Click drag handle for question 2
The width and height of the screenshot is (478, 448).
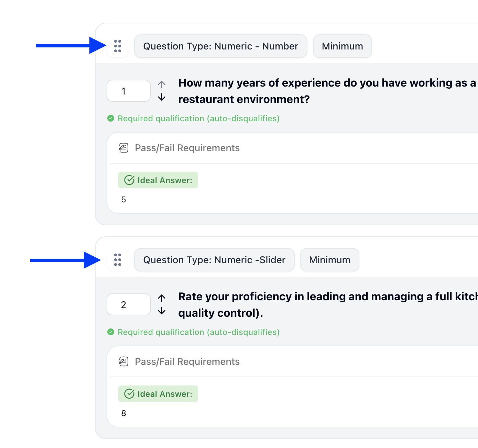[118, 260]
